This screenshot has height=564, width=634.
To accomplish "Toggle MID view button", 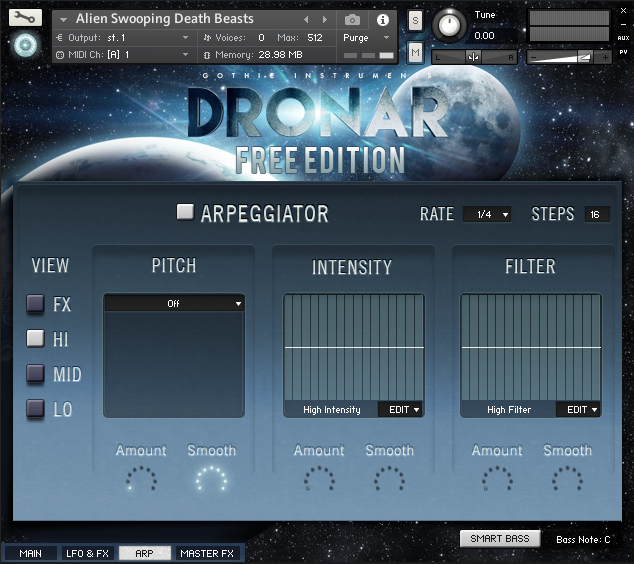I will 36,373.
